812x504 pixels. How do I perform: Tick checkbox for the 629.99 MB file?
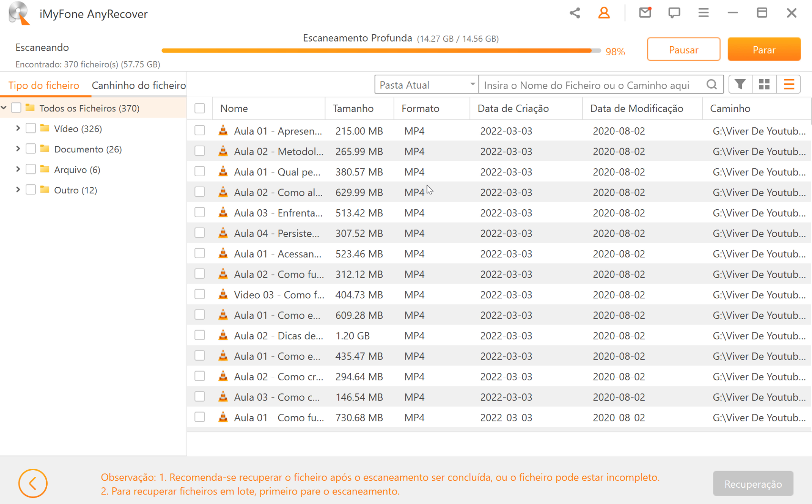pos(200,192)
